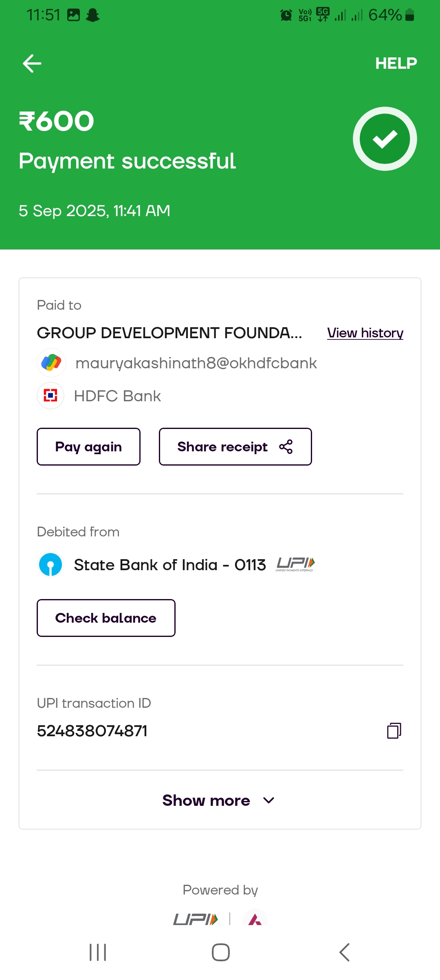Copy the UPI transaction ID
440x980 pixels.
coord(394,731)
